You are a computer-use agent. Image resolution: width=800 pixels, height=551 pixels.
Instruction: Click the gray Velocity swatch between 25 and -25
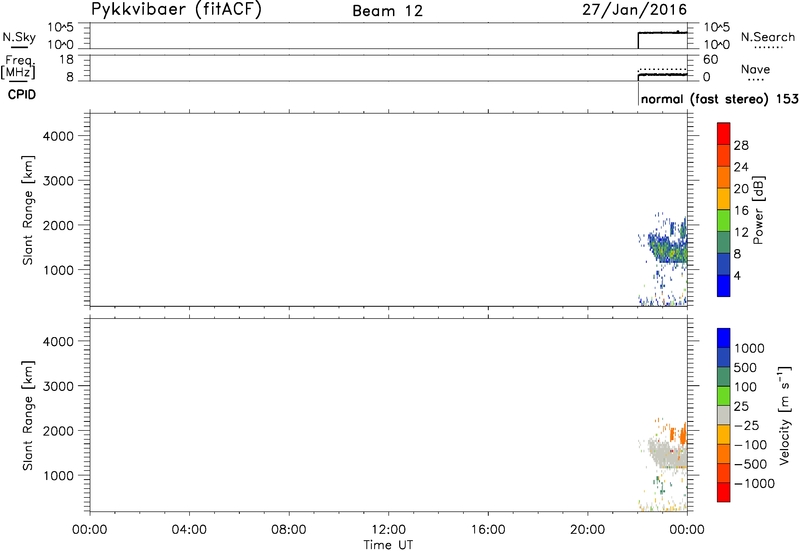[x=723, y=415]
